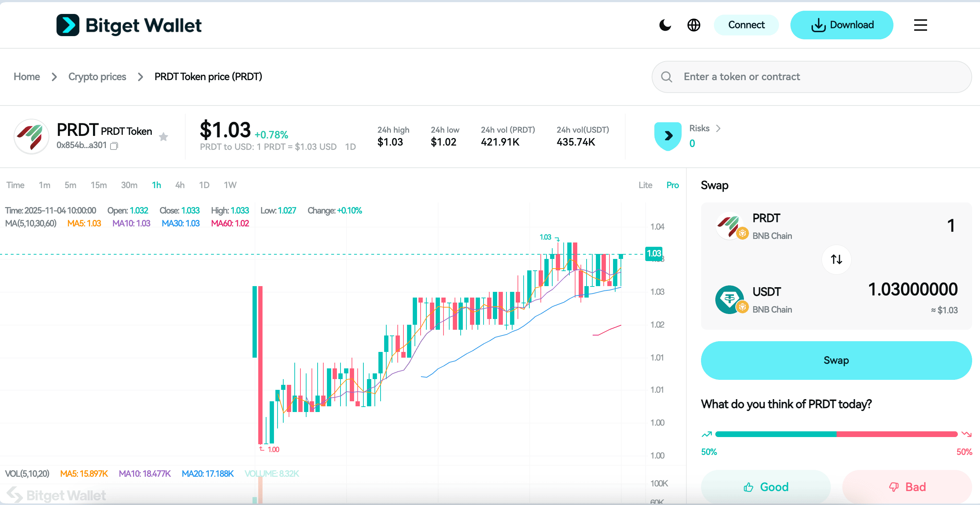Give PRDT a thumbs up with Good

[765, 487]
